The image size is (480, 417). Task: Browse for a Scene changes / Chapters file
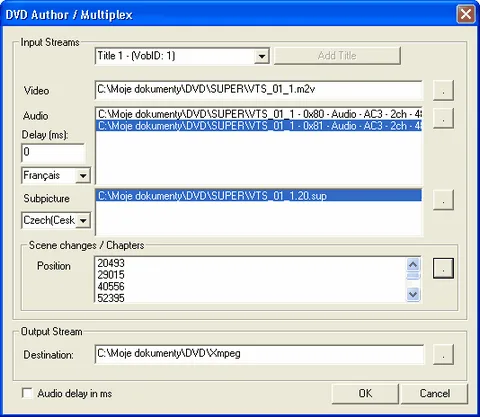click(x=443, y=268)
